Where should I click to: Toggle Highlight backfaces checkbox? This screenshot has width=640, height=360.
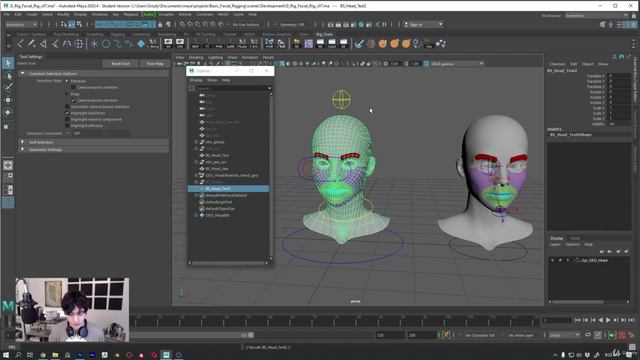coord(67,113)
